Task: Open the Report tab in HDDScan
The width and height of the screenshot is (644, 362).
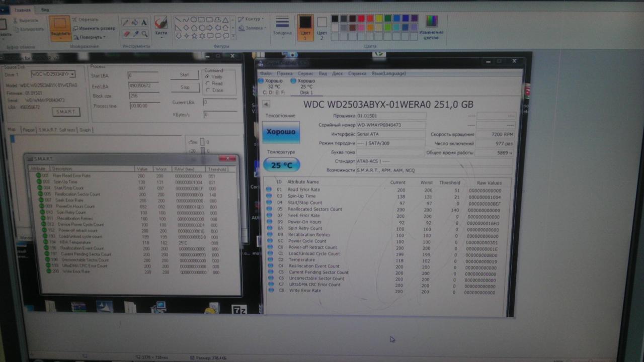Action: [29, 130]
